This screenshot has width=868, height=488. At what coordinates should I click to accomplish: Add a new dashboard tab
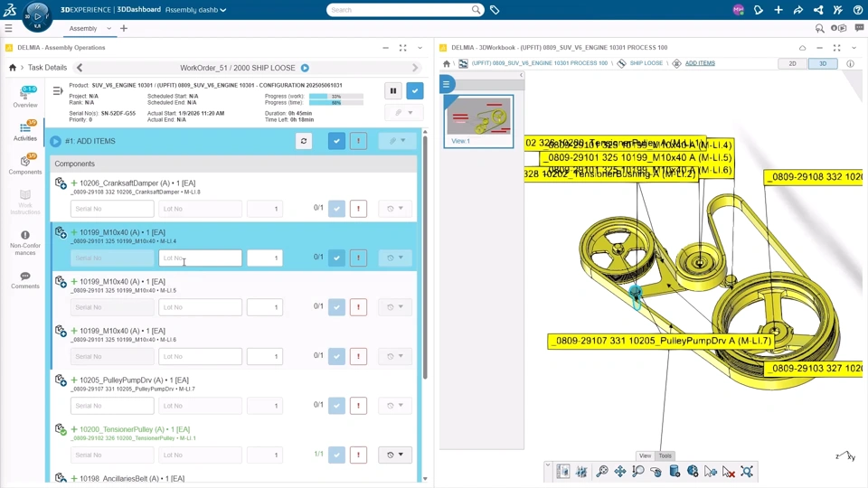[124, 28]
